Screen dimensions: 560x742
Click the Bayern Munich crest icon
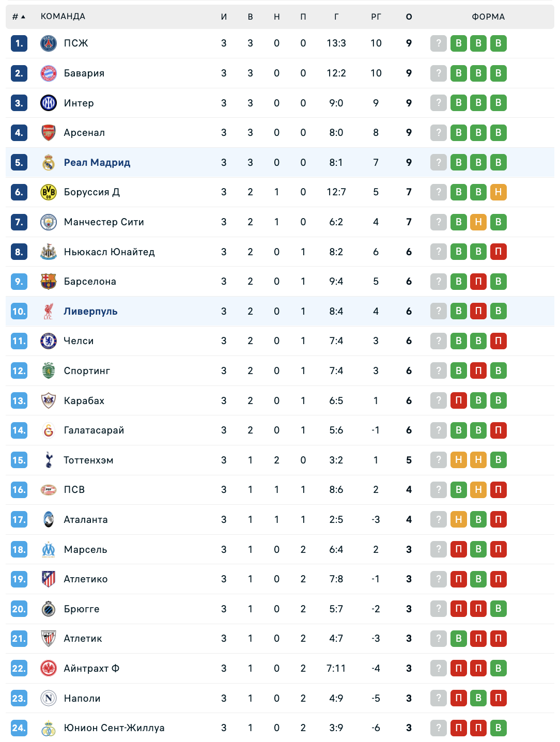[x=49, y=73]
